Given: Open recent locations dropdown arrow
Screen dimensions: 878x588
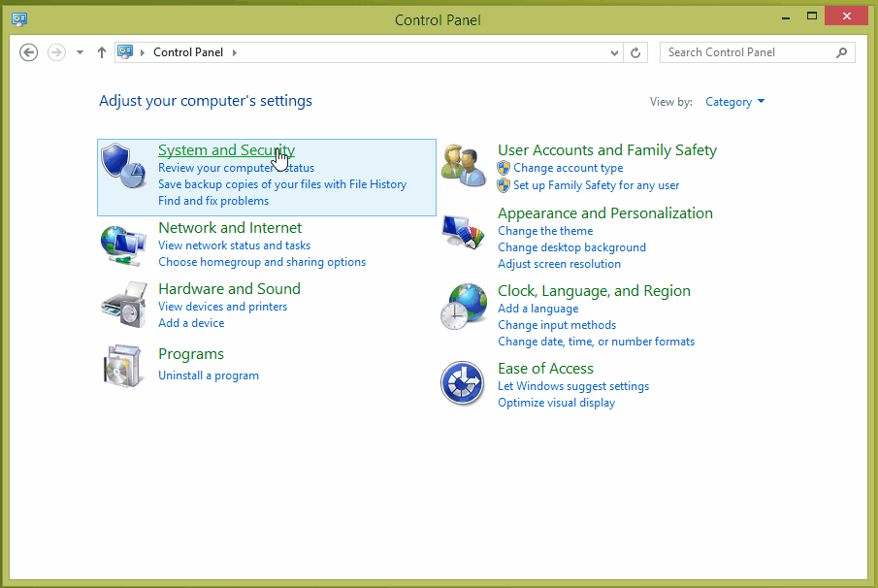Looking at the screenshot, I should coord(81,52).
